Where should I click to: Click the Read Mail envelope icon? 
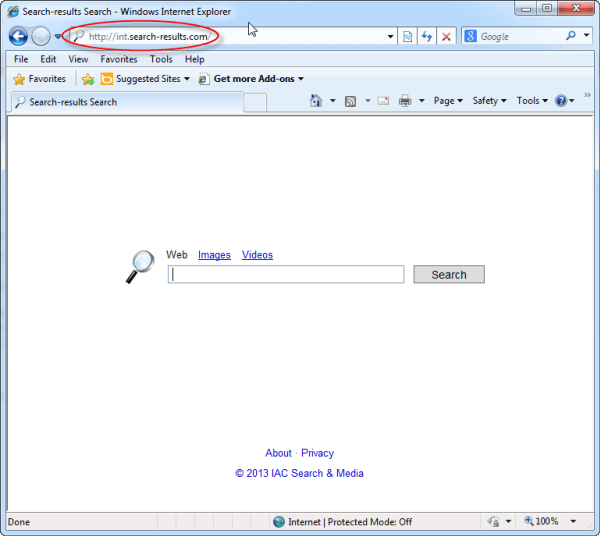[x=383, y=101]
